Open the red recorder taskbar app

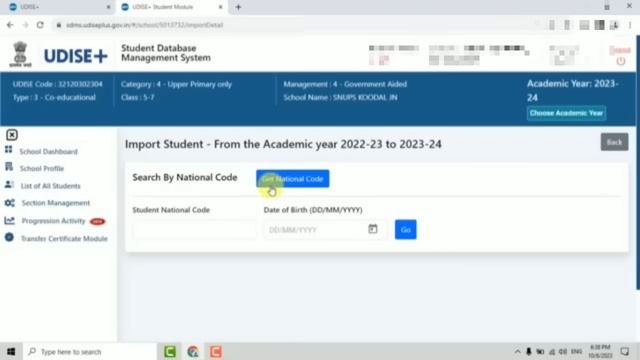tap(216, 351)
